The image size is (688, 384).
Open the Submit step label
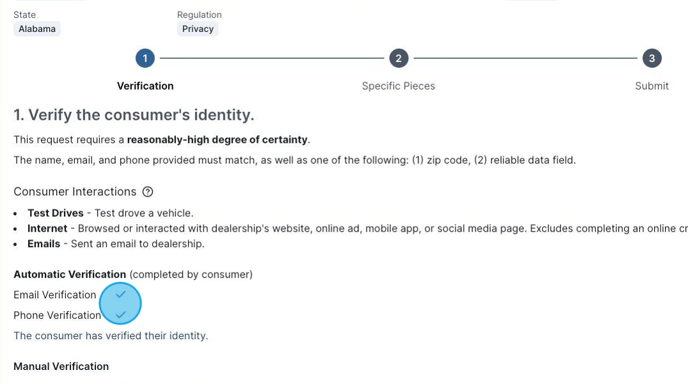pos(652,86)
